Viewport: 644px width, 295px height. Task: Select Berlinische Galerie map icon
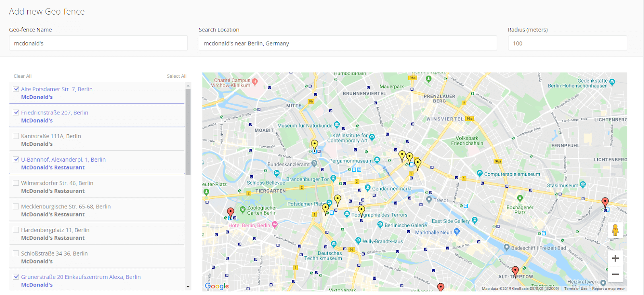click(380, 225)
